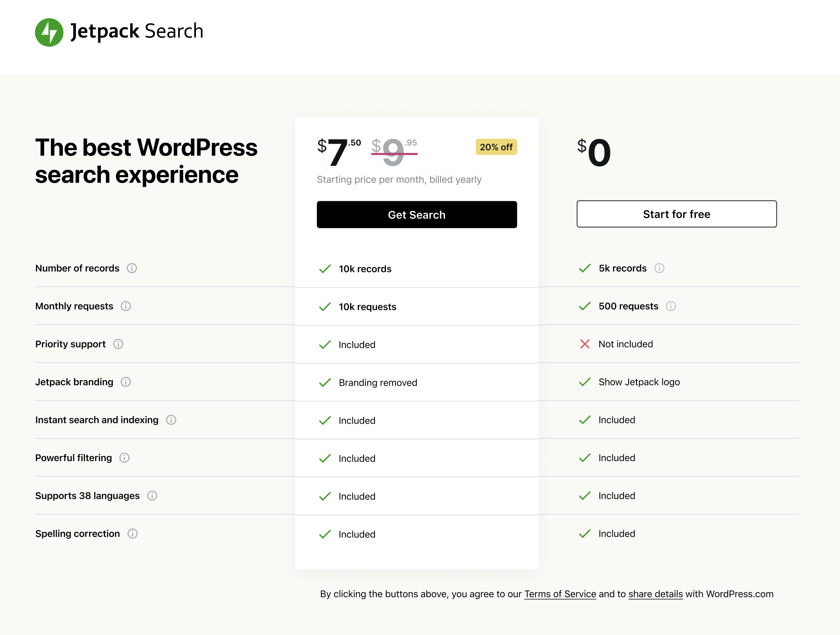Open info icon for Monthly requests
840x635 pixels.
[x=126, y=306]
